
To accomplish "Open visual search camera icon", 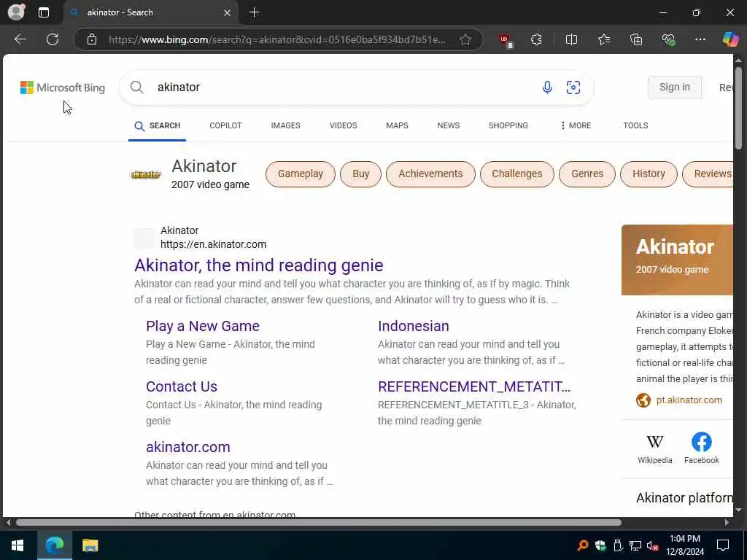I will point(573,87).
